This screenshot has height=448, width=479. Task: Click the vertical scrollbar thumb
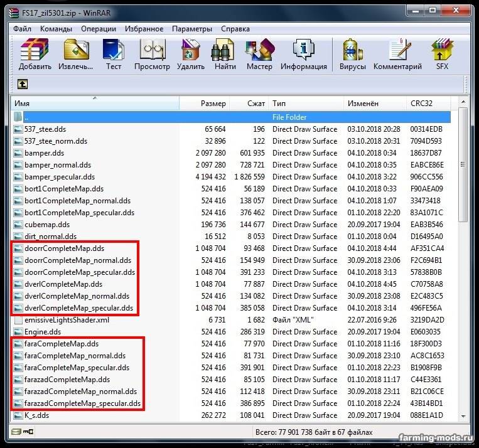[463, 164]
